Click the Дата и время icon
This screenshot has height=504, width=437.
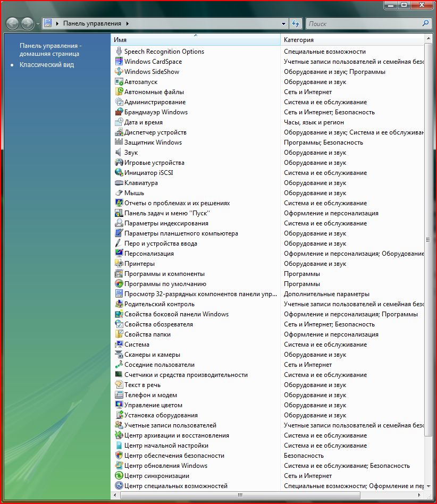[119, 122]
